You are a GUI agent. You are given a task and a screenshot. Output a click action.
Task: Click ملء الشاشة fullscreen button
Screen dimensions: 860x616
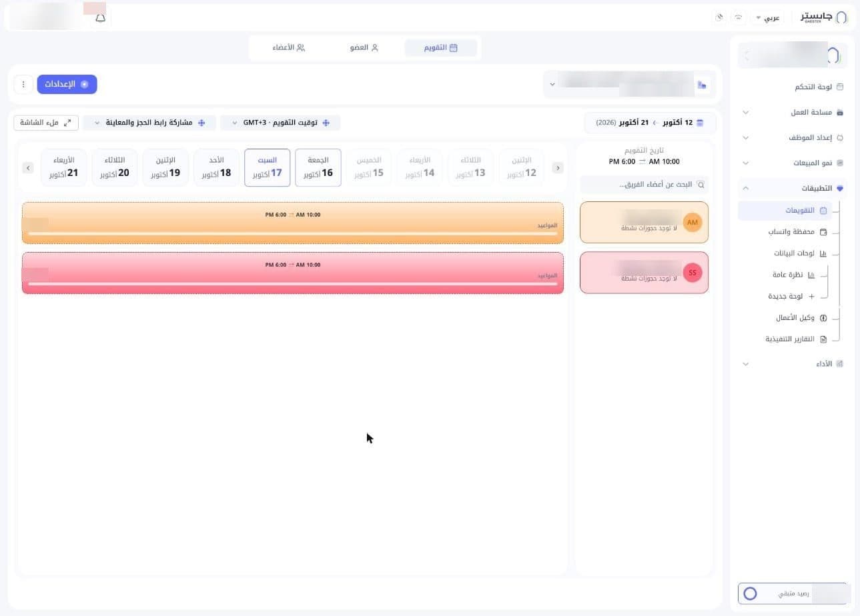(x=46, y=123)
